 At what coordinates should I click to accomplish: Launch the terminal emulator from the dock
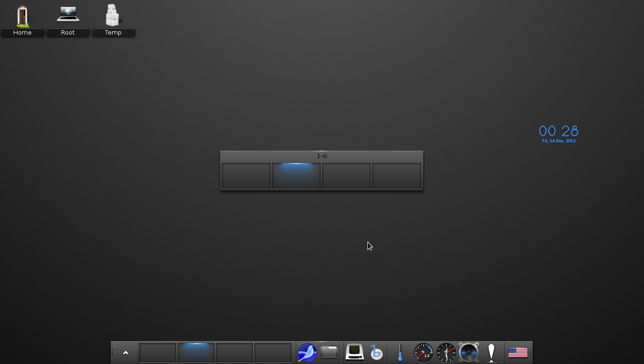354,352
